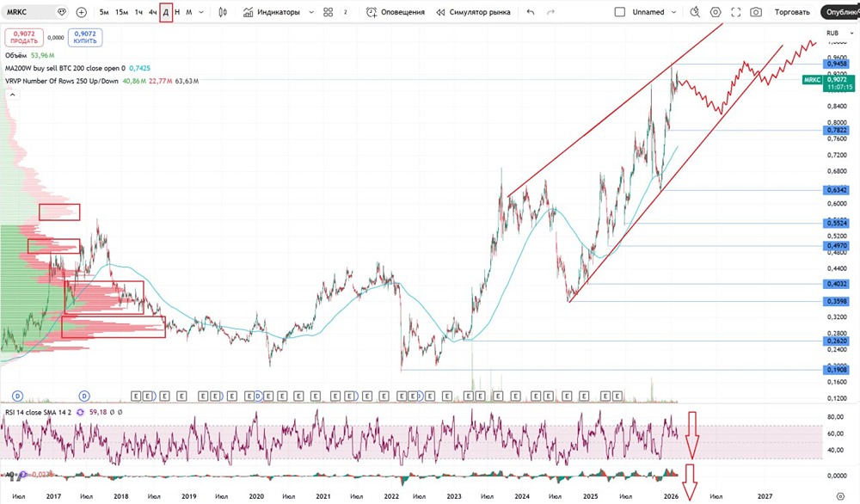860x504 pixels.
Task: Take a chart snapshot with the camera icon
Action: point(756,12)
